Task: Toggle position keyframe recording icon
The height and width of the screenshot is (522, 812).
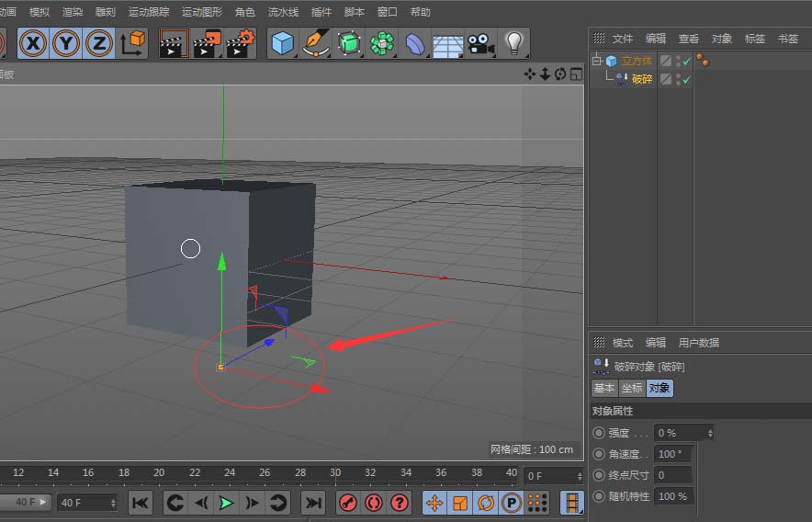Action: [434, 503]
